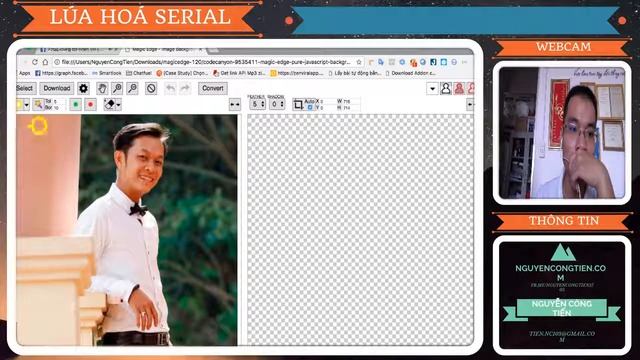Switch to the Facebook browser tab
Viewport: 640px width, 360px height.
pos(78,50)
